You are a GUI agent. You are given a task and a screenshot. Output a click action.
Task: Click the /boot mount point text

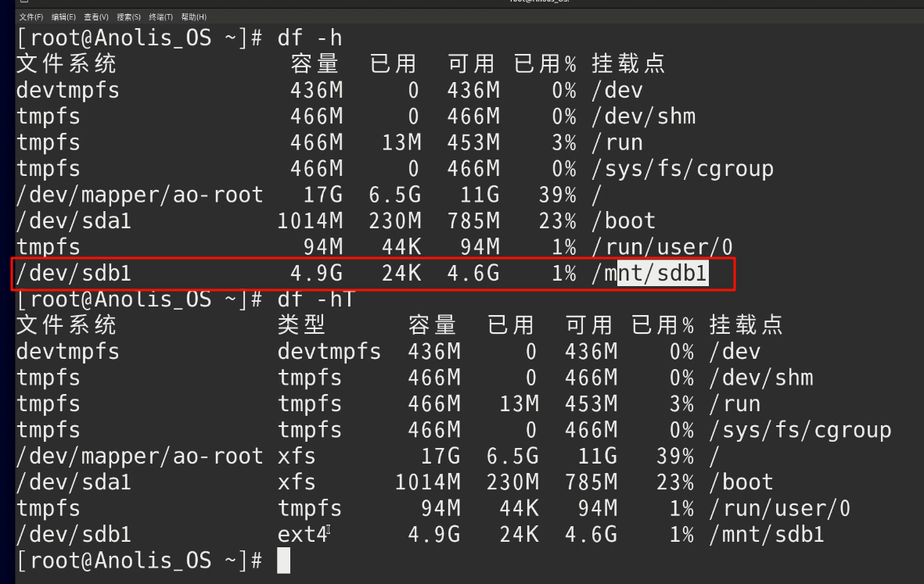click(624, 220)
